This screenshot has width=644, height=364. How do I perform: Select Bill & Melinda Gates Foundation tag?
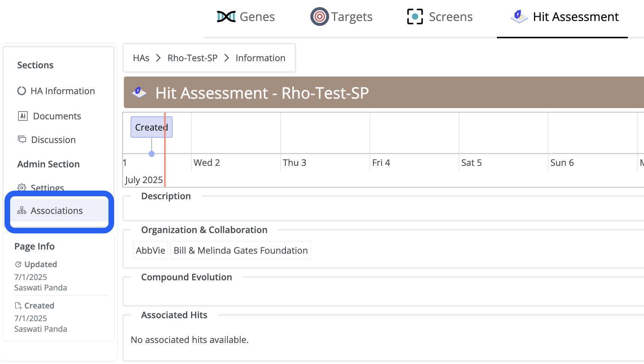241,250
